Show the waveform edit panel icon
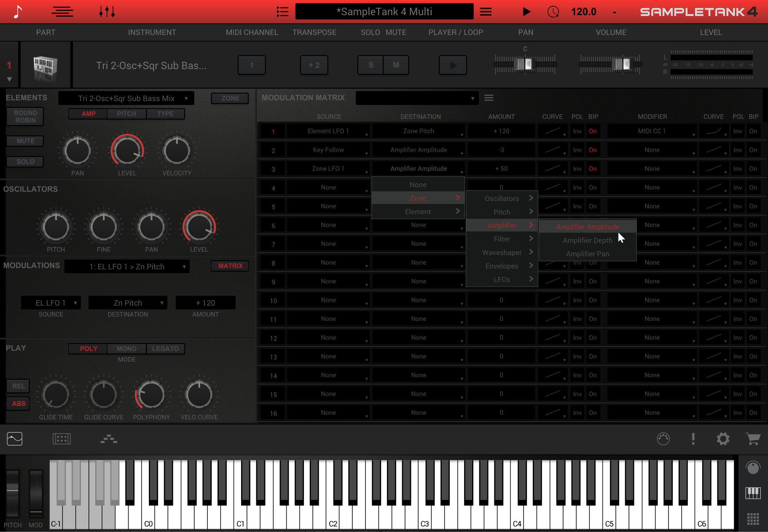 pos(15,439)
